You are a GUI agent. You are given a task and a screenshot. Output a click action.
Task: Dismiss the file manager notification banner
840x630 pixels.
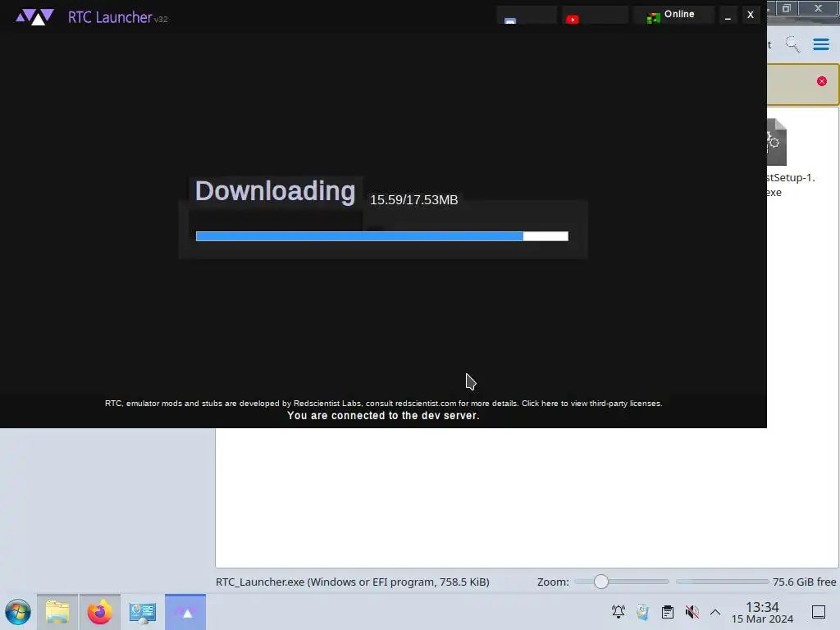pyautogui.click(x=822, y=81)
